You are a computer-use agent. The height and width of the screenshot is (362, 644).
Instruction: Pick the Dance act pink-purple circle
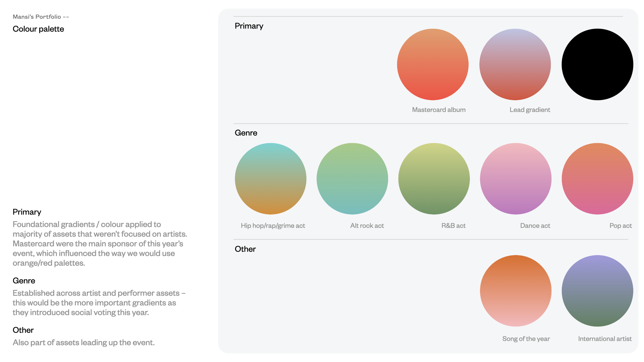click(516, 179)
